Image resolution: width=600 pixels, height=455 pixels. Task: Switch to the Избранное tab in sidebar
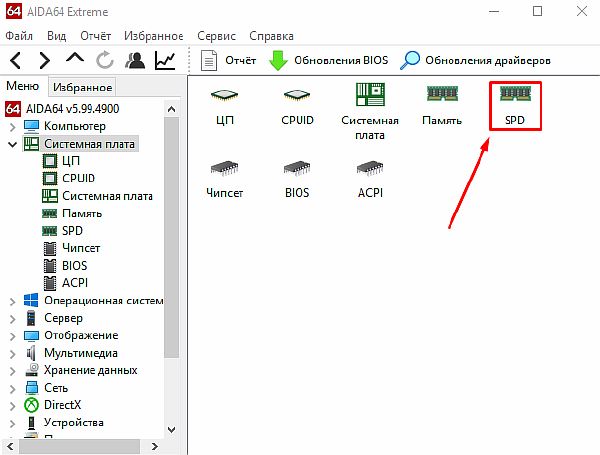(x=82, y=87)
